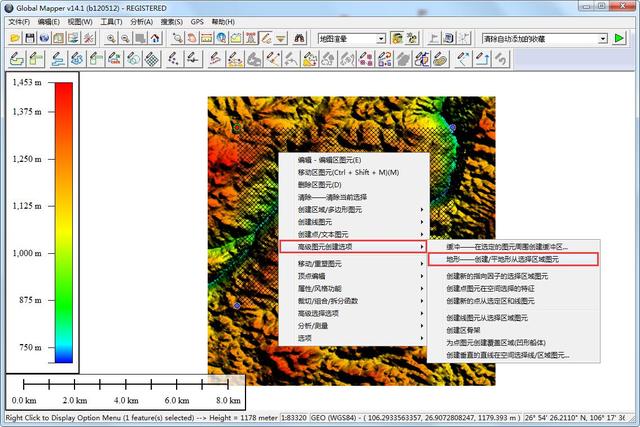Click the pencil with blue up-arrow icon
Image resolution: width=640 pixels, height=427 pixels.
tap(482, 59)
